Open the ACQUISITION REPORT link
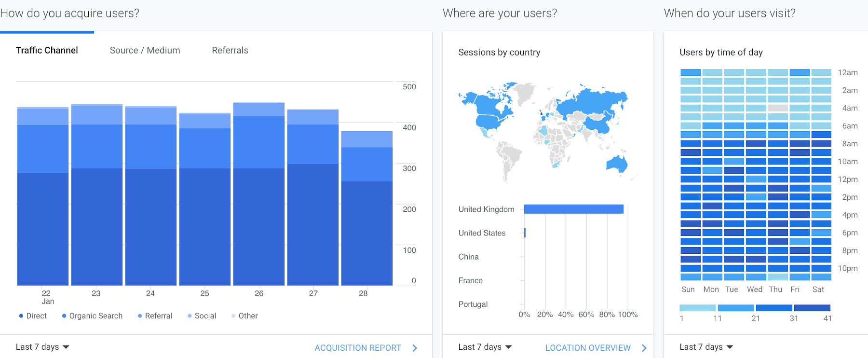This screenshot has height=358, width=868. tap(358, 348)
